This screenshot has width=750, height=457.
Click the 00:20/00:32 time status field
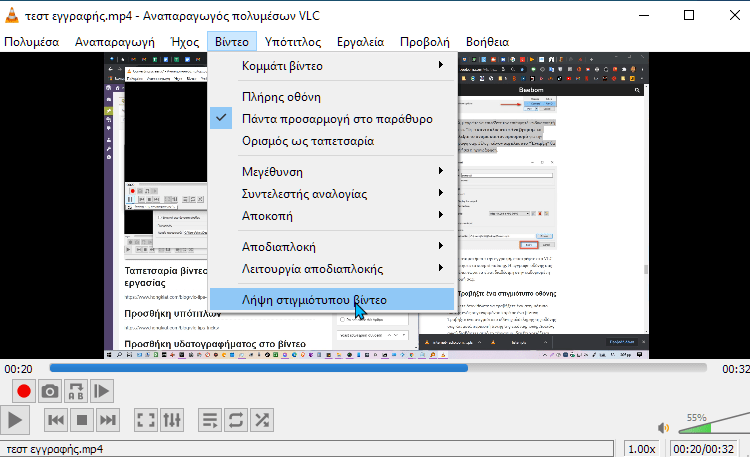coord(703,449)
